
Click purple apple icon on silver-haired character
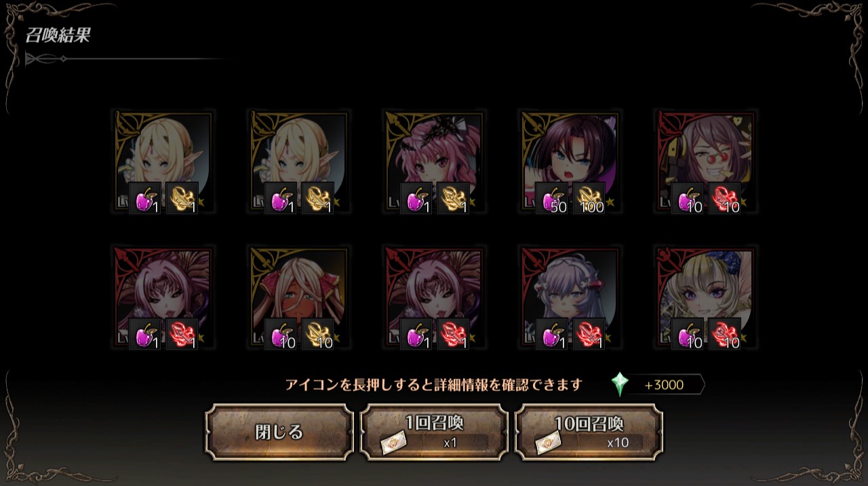tap(552, 334)
